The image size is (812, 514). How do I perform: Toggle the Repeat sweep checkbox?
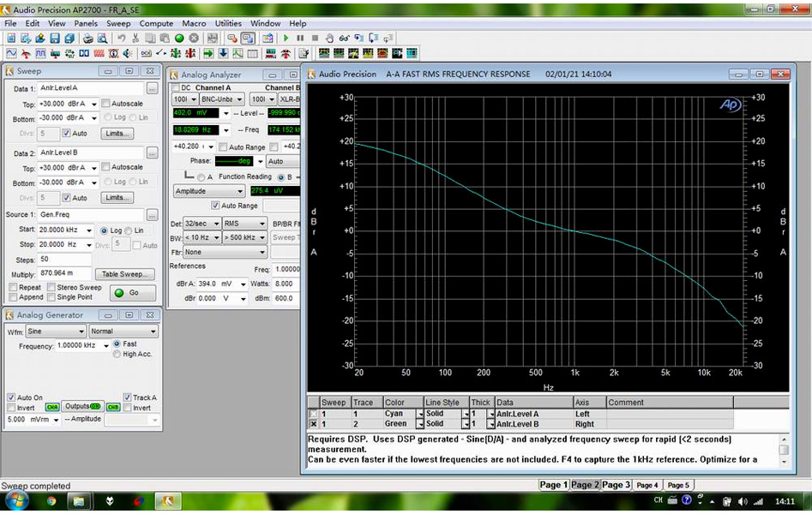13,287
